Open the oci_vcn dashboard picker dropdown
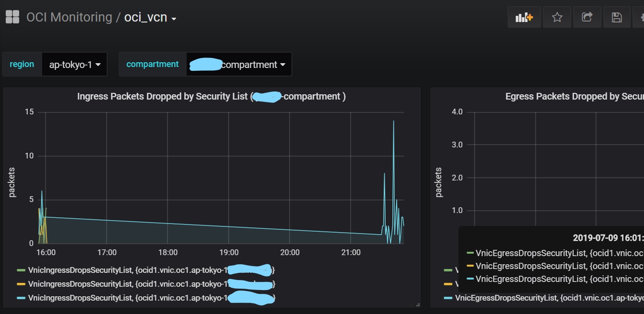 pyautogui.click(x=150, y=18)
